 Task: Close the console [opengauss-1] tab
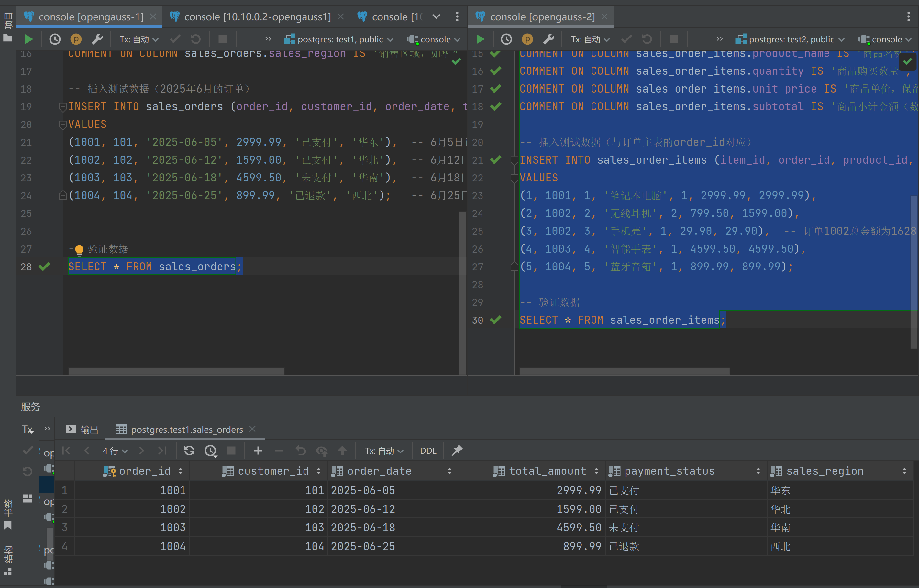[x=153, y=16]
